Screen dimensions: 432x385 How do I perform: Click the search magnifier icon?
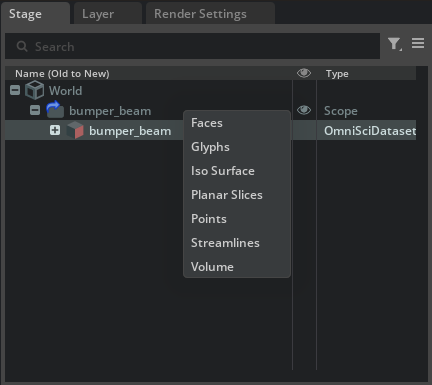pyautogui.click(x=22, y=46)
